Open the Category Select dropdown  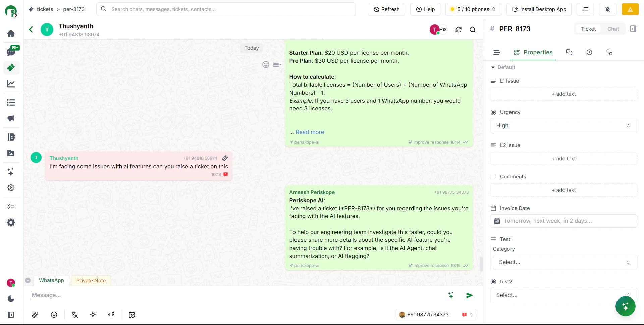pos(565,262)
